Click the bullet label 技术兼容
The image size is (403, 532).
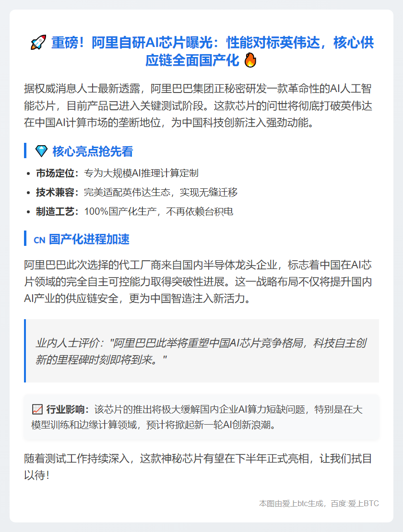[55, 192]
